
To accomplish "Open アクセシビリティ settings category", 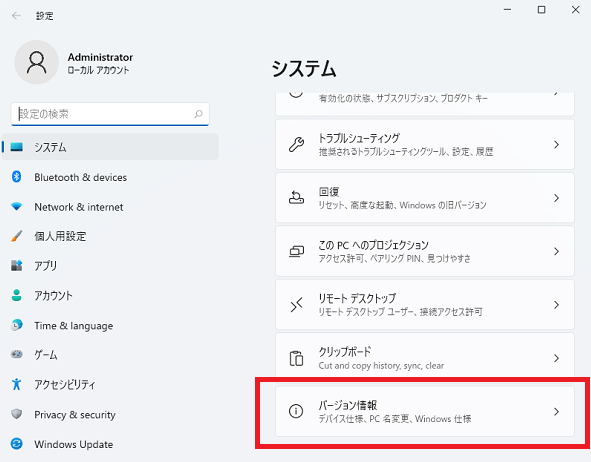I will 110,384.
